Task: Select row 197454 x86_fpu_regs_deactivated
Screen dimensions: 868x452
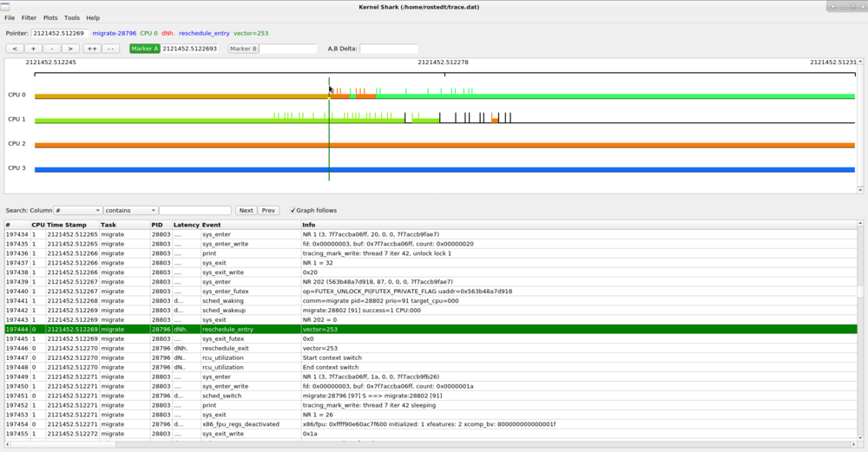Action: pos(431,424)
